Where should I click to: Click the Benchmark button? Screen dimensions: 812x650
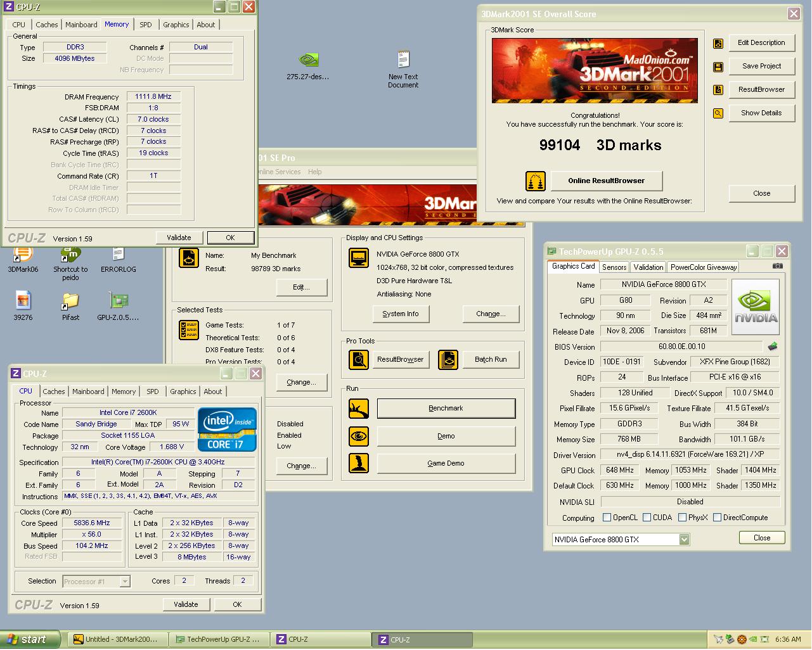(446, 409)
